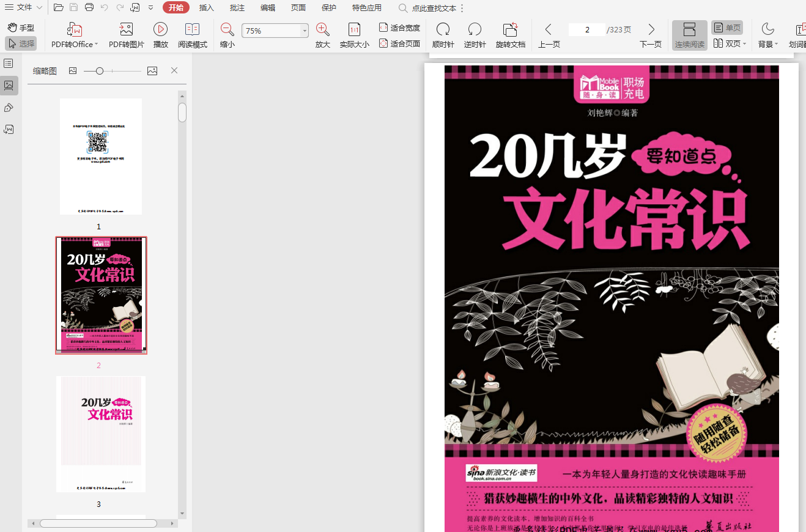Zoom in using 放大 magnifier icon
This screenshot has height=532, width=806.
click(x=322, y=29)
